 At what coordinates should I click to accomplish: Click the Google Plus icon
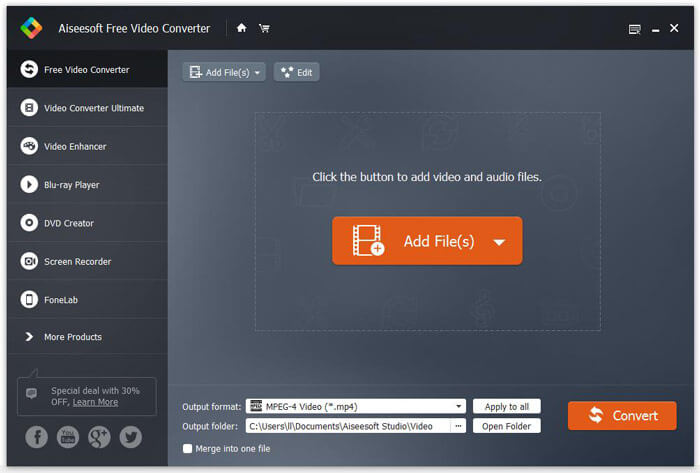click(99, 436)
